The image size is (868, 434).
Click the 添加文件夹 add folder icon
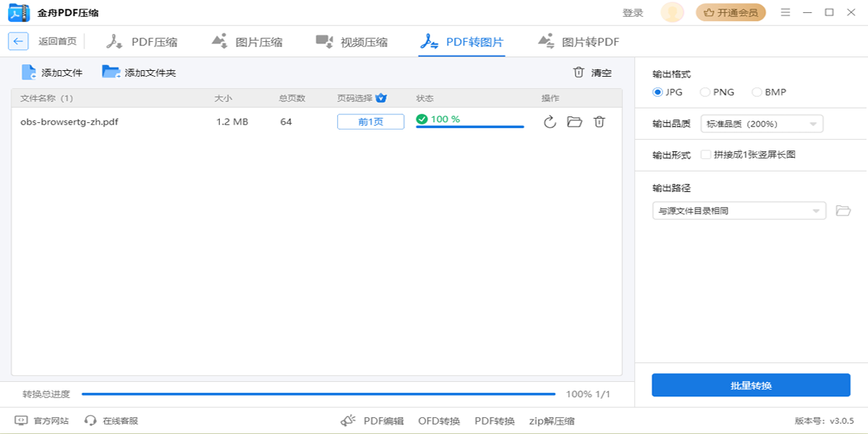[x=110, y=72]
